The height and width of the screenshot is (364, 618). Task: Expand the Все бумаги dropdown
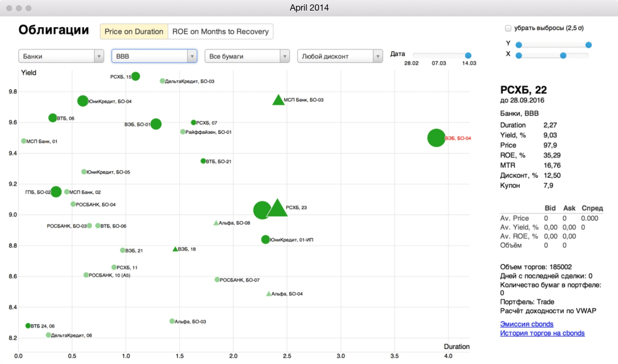click(247, 56)
